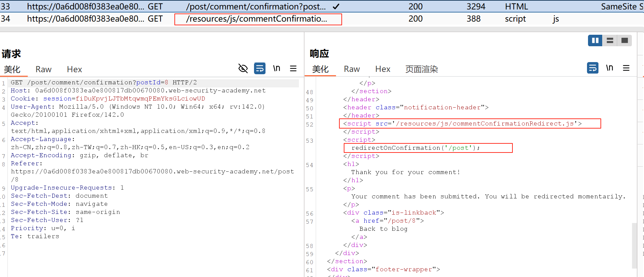This screenshot has width=644, height=277.
Task: Open the response panel hamburger menu
Action: [x=626, y=68]
